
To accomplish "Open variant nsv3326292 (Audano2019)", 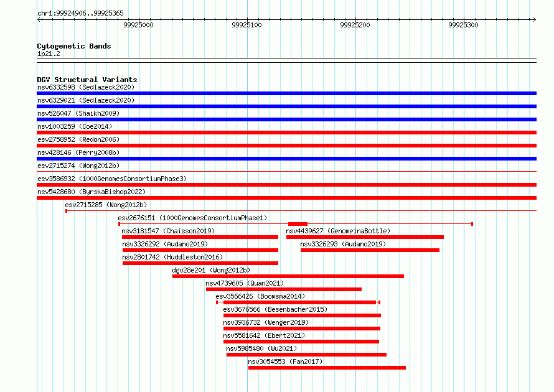I will [x=165, y=244].
